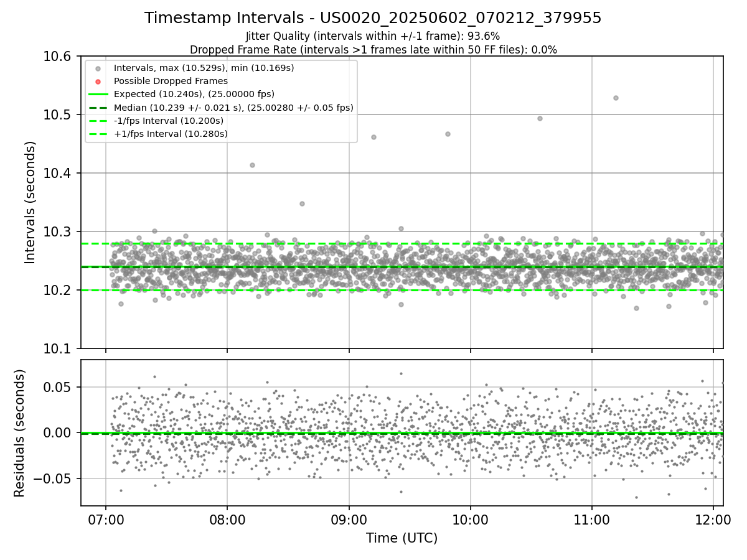Click legend text 'Possible Dropped Frames'
Viewport: 747px width, 560px height.
[x=171, y=81]
